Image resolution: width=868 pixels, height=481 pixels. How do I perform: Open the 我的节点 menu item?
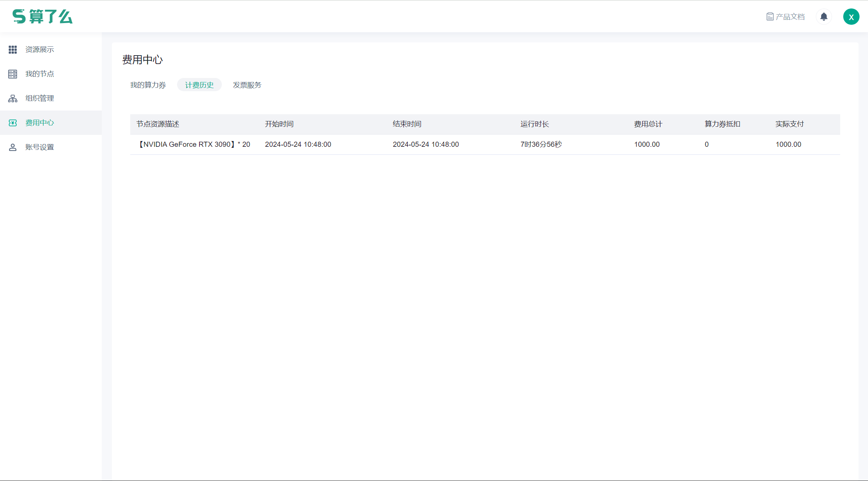(40, 74)
